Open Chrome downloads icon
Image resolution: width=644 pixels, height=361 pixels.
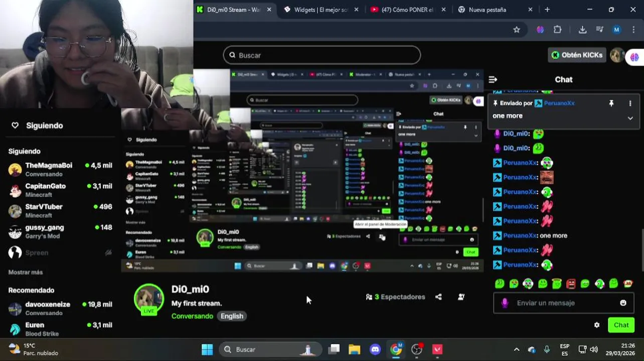pyautogui.click(x=582, y=30)
